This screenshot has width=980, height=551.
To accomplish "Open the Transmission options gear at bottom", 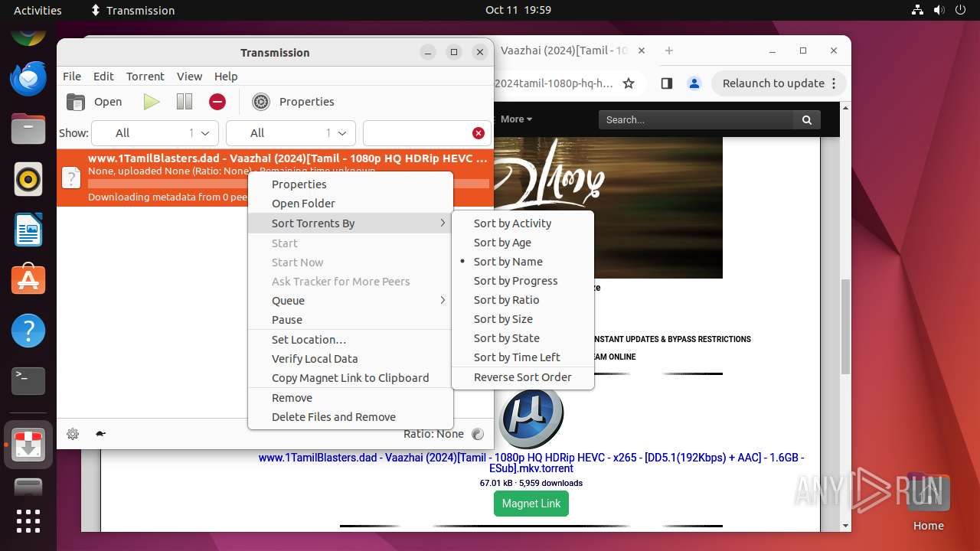I will pos(73,434).
